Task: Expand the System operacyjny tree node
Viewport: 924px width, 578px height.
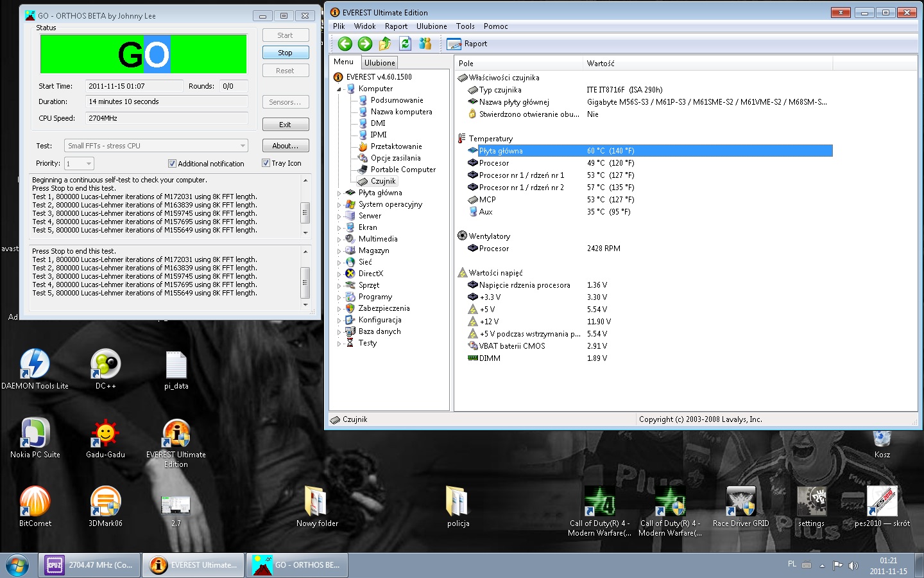Action: pyautogui.click(x=339, y=204)
